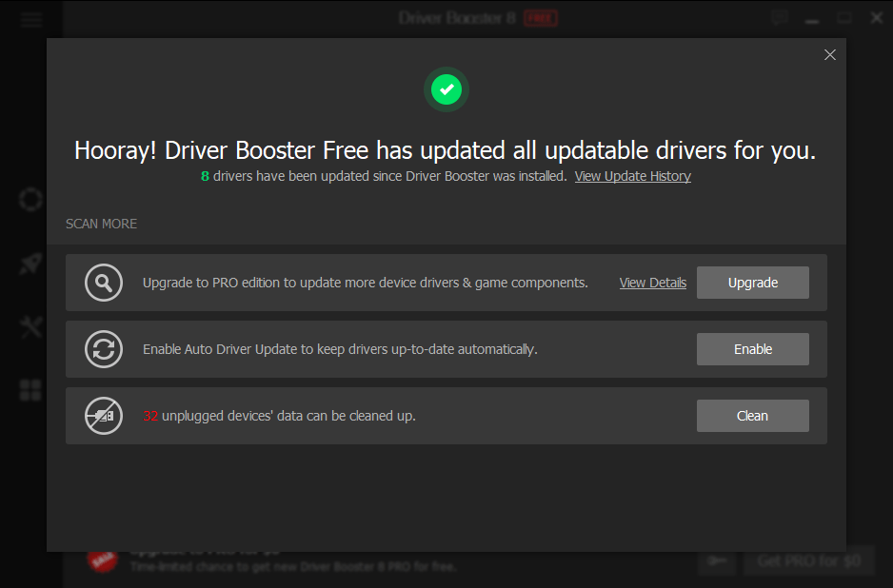Close the Hooray results dialog
The image size is (893, 588).
tap(829, 54)
